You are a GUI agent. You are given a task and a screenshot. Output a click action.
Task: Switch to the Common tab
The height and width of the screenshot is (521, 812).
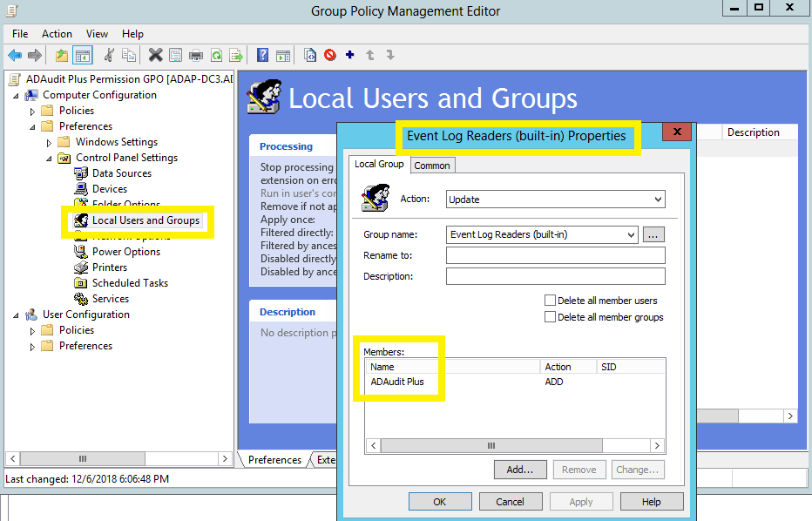coord(433,165)
